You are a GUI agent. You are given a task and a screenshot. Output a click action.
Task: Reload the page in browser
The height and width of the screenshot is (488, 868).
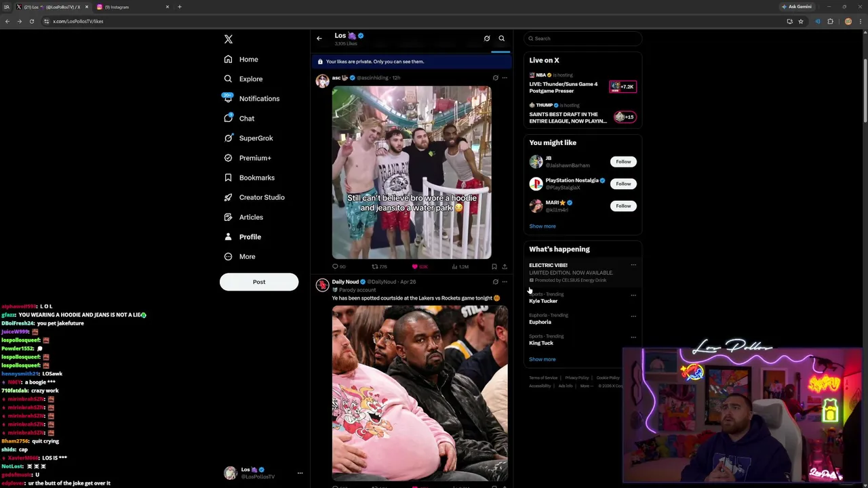[31, 21]
